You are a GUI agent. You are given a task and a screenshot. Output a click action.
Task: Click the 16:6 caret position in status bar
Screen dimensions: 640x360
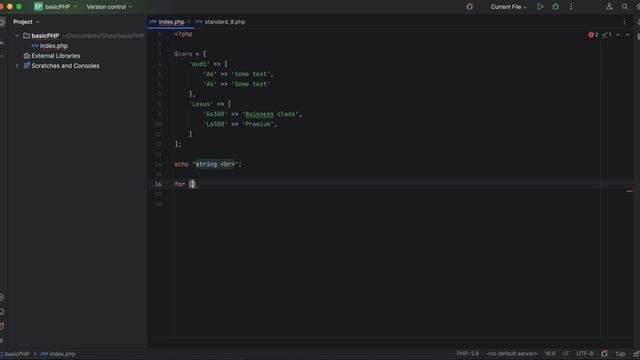pos(550,354)
